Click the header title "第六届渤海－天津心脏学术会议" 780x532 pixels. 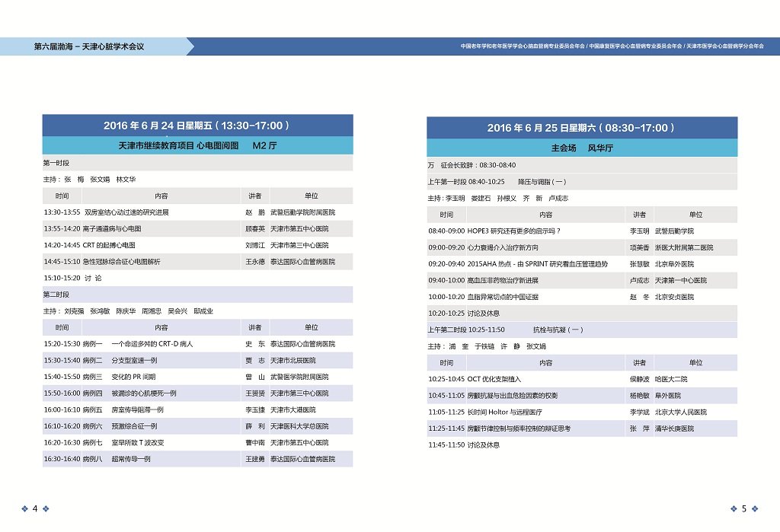click(x=89, y=46)
